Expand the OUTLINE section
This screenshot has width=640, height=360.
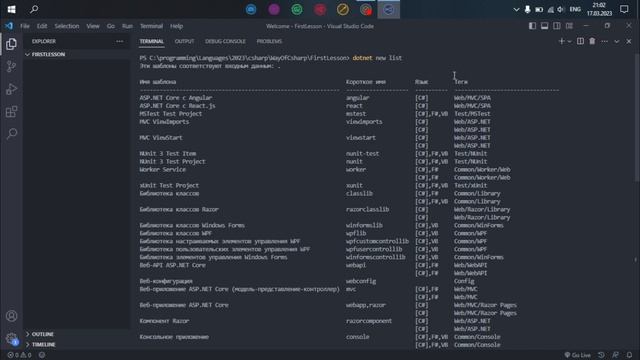(77, 334)
